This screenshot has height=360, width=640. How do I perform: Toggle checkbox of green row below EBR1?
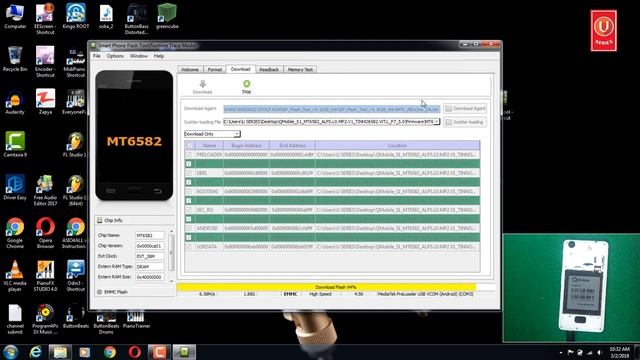click(x=189, y=182)
